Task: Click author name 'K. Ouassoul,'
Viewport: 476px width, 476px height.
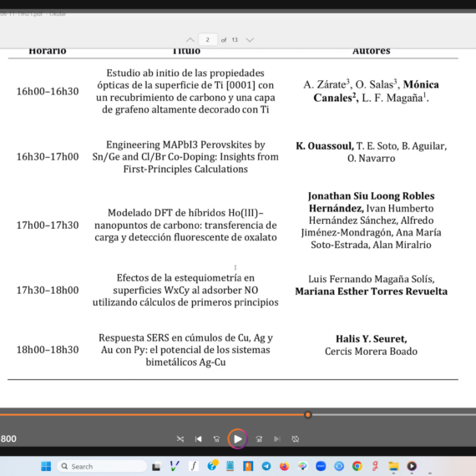Action: click(x=325, y=146)
